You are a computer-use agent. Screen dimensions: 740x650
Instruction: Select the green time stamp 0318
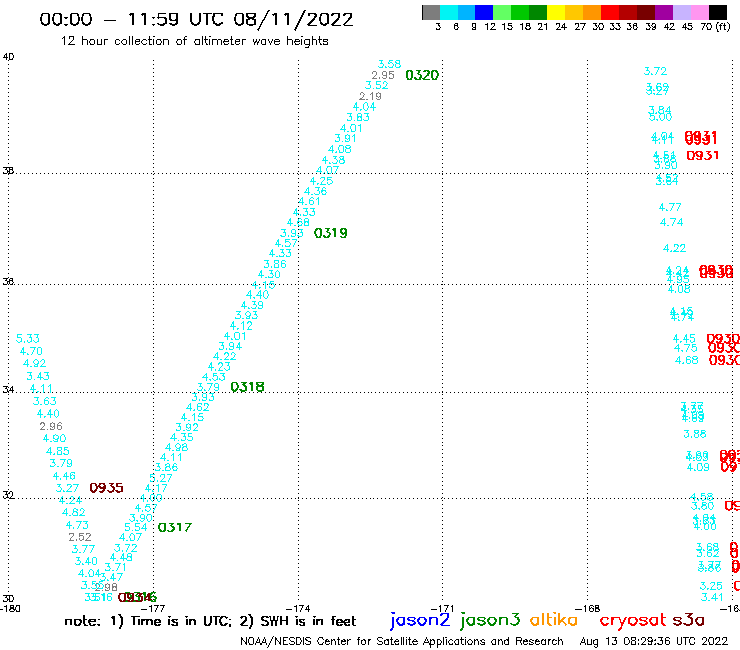click(x=247, y=387)
